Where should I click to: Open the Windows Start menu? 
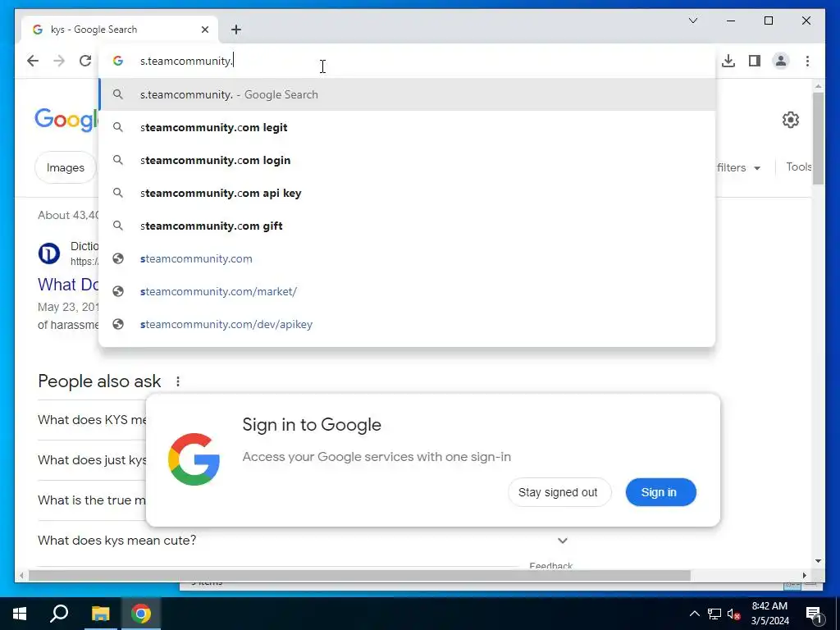click(20, 614)
